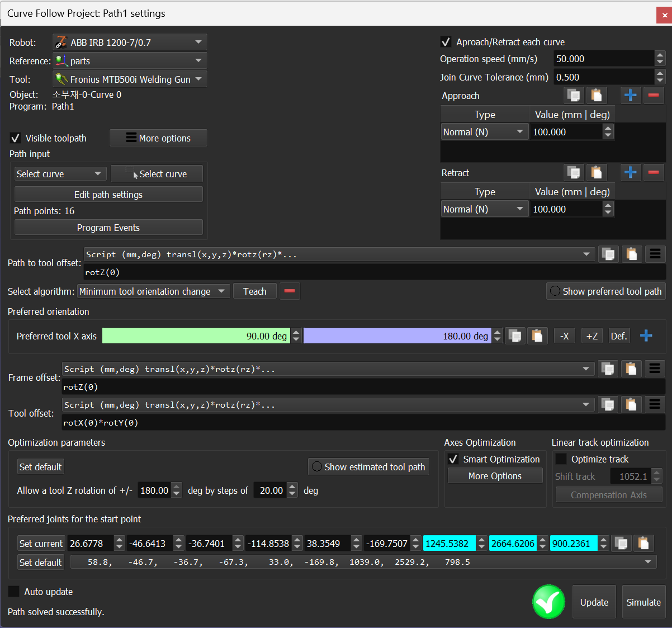Click the red minus icon in Retract section
This screenshot has width=672, height=628.
pyautogui.click(x=653, y=173)
